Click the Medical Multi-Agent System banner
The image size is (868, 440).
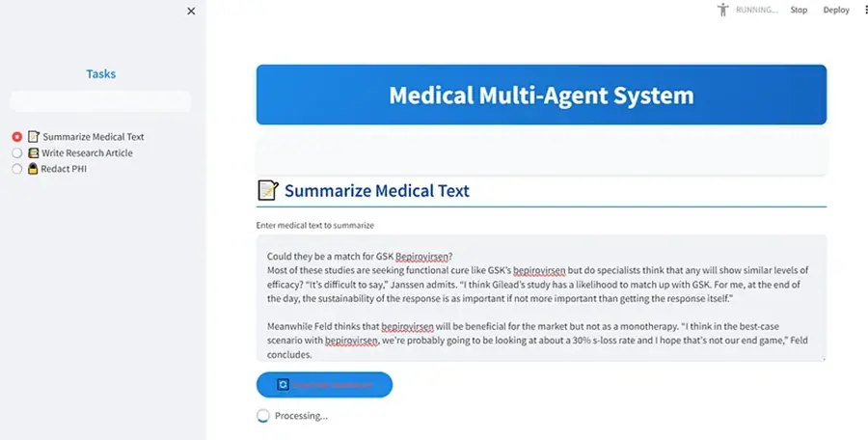coord(541,96)
